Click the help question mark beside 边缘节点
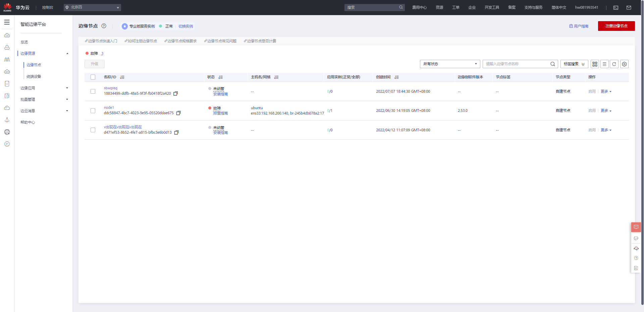Viewport: 644px width, 312px height. click(x=104, y=26)
